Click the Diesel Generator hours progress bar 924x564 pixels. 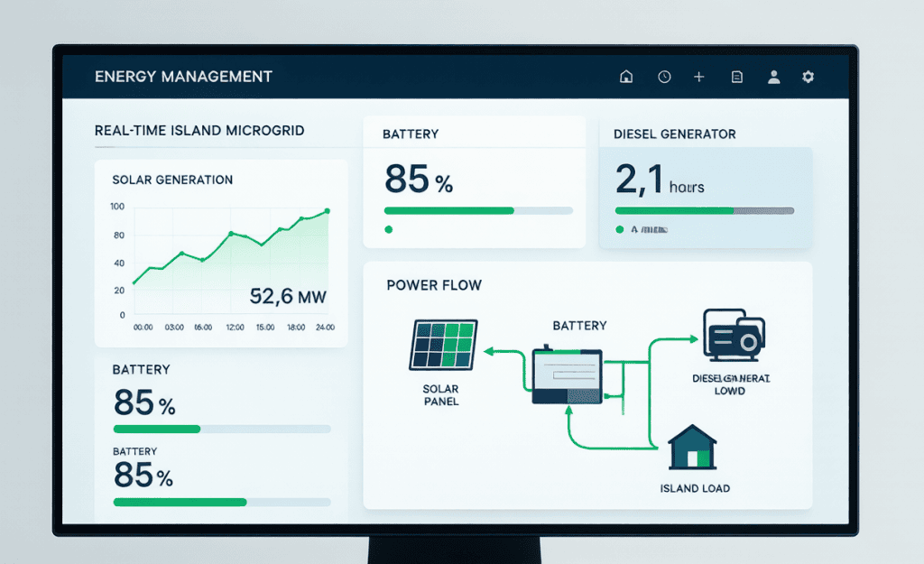point(705,210)
